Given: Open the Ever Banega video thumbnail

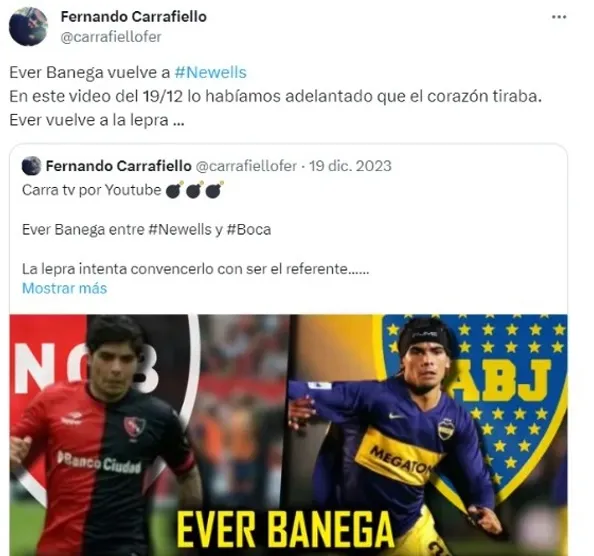Looking at the screenshot, I should point(289,435).
